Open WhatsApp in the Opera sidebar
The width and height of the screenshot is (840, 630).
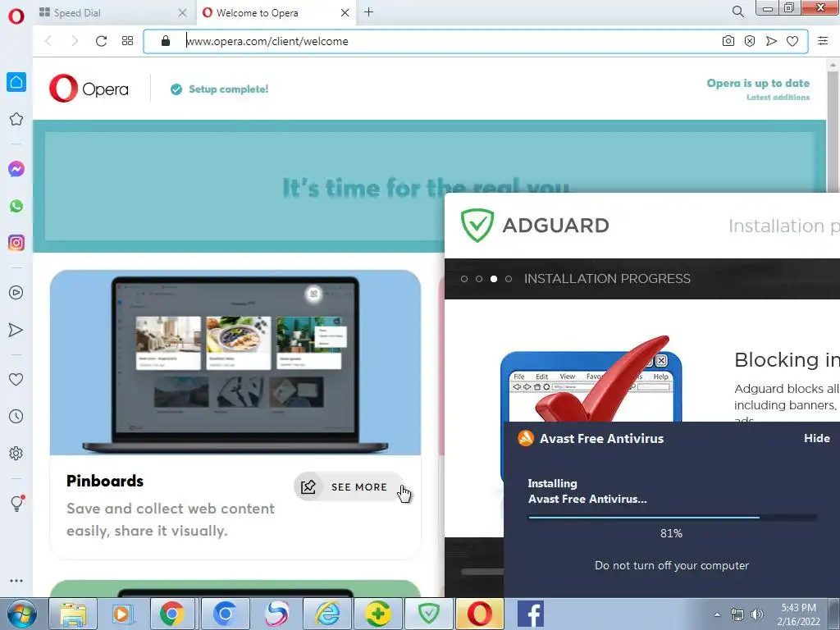pos(16,206)
